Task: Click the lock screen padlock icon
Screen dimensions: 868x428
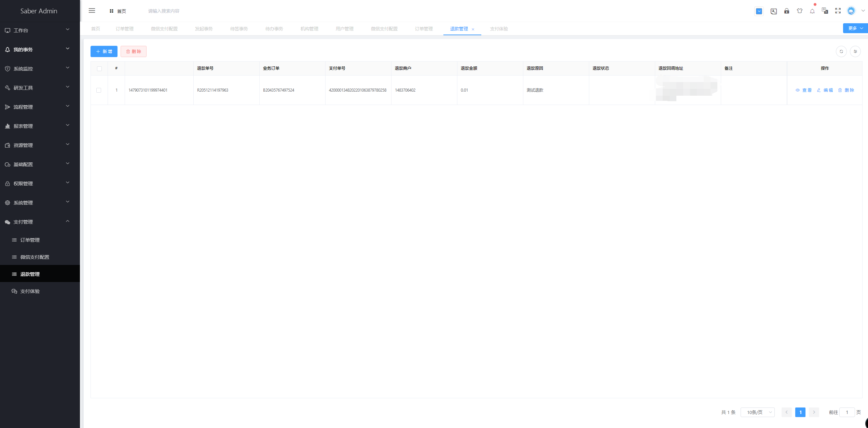Action: 787,11
